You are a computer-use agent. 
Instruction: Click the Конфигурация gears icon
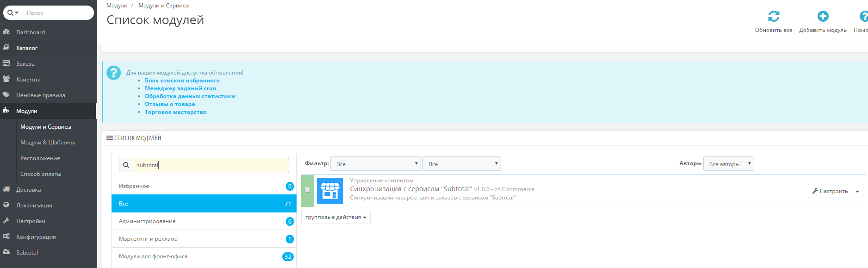click(6, 237)
